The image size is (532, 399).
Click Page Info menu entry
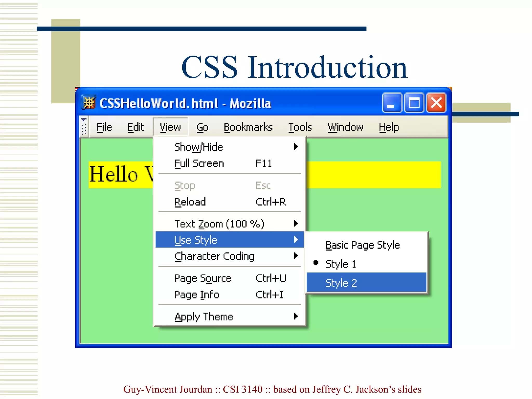[x=197, y=295]
